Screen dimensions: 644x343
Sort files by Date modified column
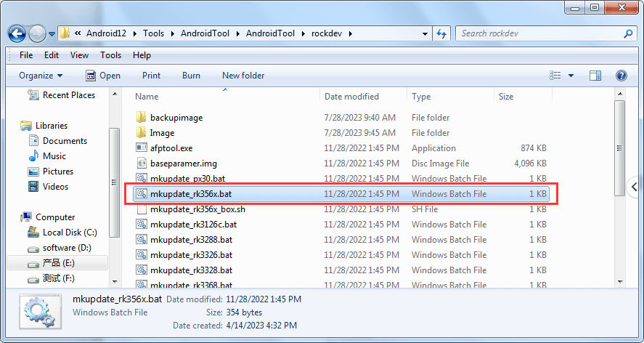(351, 97)
